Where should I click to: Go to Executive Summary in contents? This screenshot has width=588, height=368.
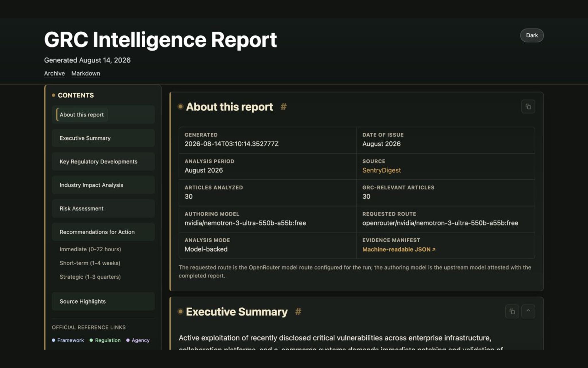pyautogui.click(x=103, y=138)
